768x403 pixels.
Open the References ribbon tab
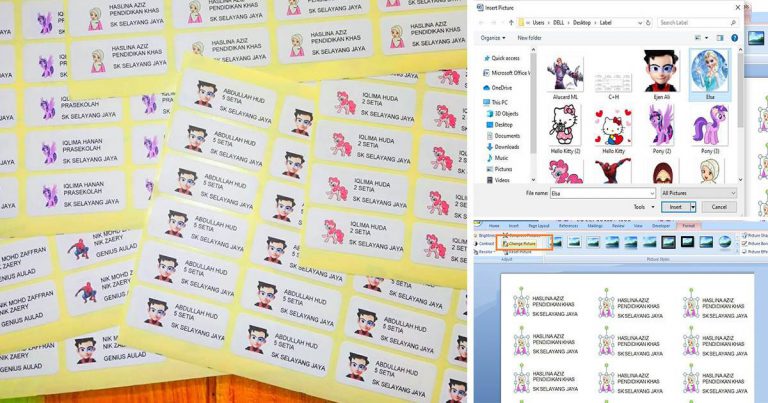(x=568, y=226)
